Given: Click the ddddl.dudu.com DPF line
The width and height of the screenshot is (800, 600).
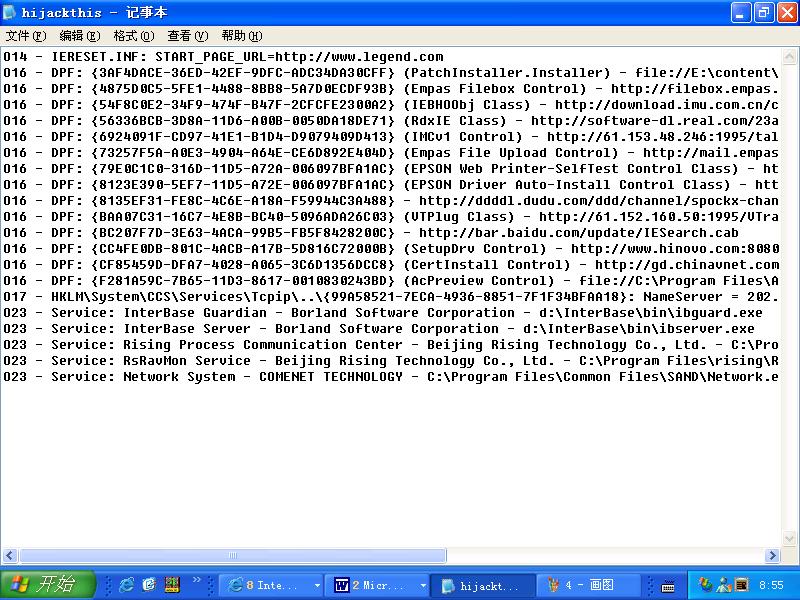Looking at the screenshot, I should 391,201.
